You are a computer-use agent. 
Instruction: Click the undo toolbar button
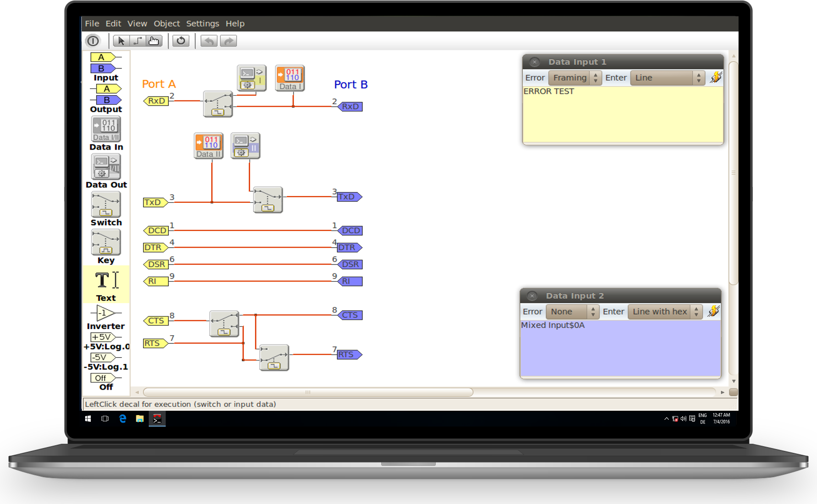(x=209, y=41)
